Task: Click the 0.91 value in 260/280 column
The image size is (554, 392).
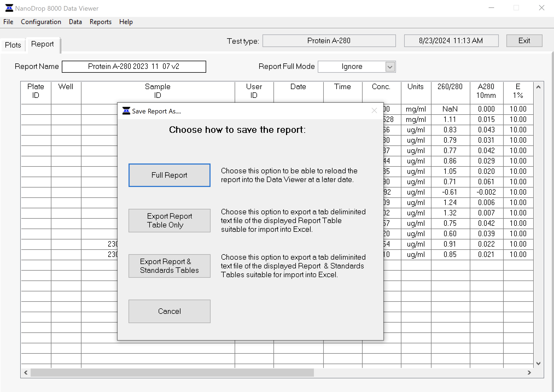Action: (x=450, y=244)
